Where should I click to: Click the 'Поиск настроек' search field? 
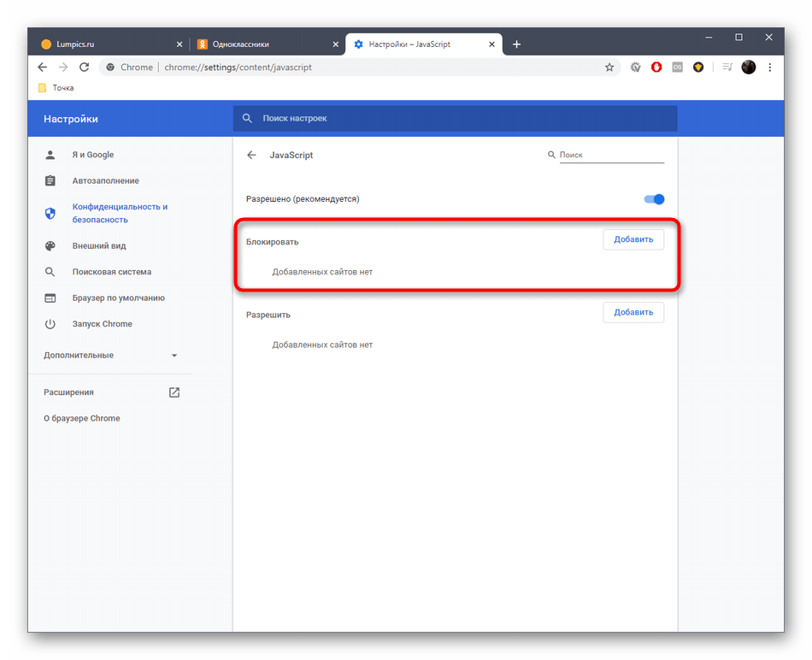[455, 119]
